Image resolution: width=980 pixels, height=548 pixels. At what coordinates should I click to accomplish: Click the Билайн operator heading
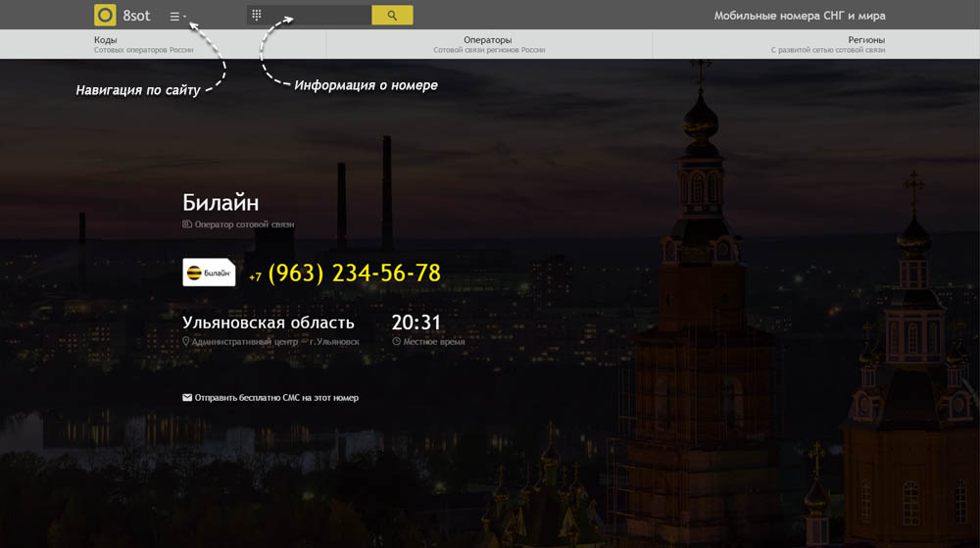pyautogui.click(x=220, y=203)
